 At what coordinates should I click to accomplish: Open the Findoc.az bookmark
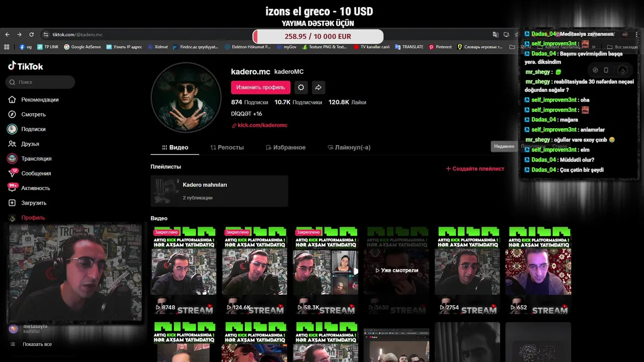[x=196, y=47]
